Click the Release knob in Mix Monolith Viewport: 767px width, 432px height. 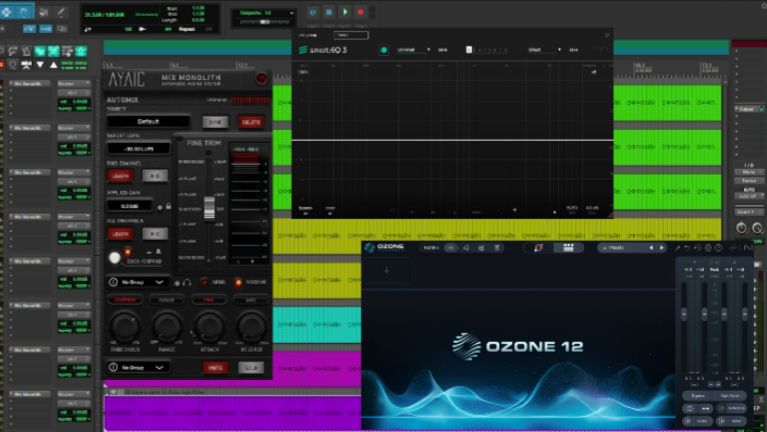click(251, 327)
